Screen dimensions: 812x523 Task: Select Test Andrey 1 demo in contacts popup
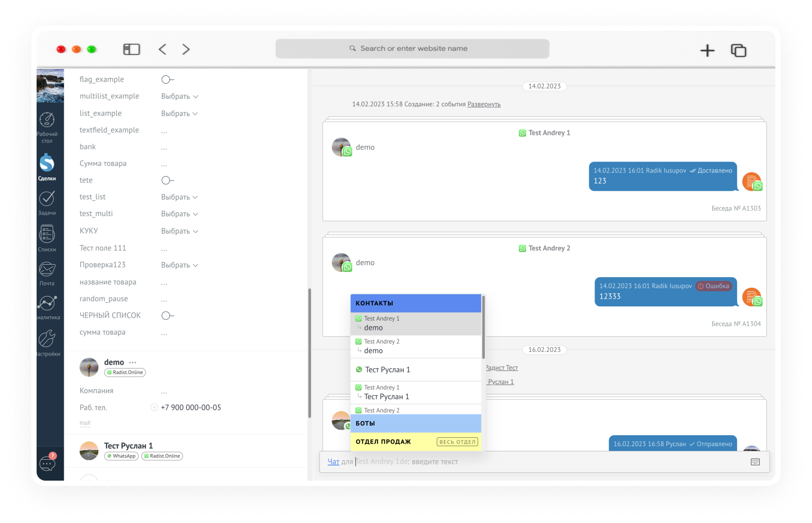click(416, 324)
